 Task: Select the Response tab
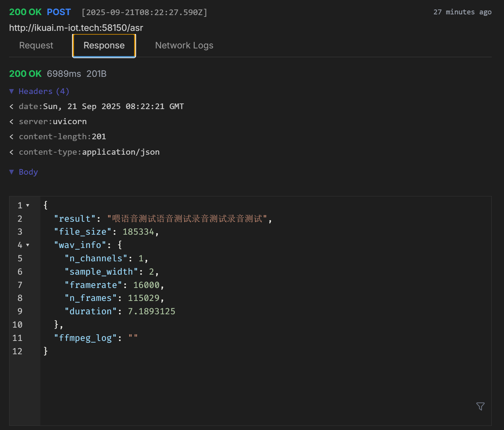click(x=104, y=46)
